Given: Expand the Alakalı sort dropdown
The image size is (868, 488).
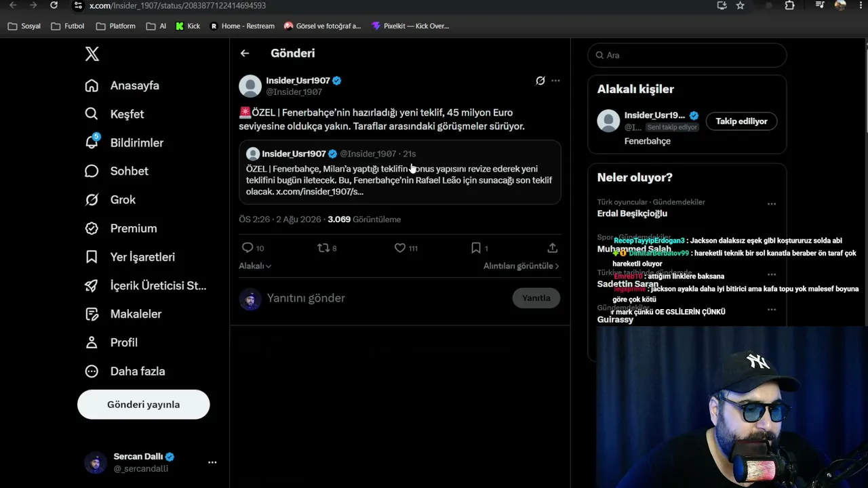Looking at the screenshot, I should [255, 266].
